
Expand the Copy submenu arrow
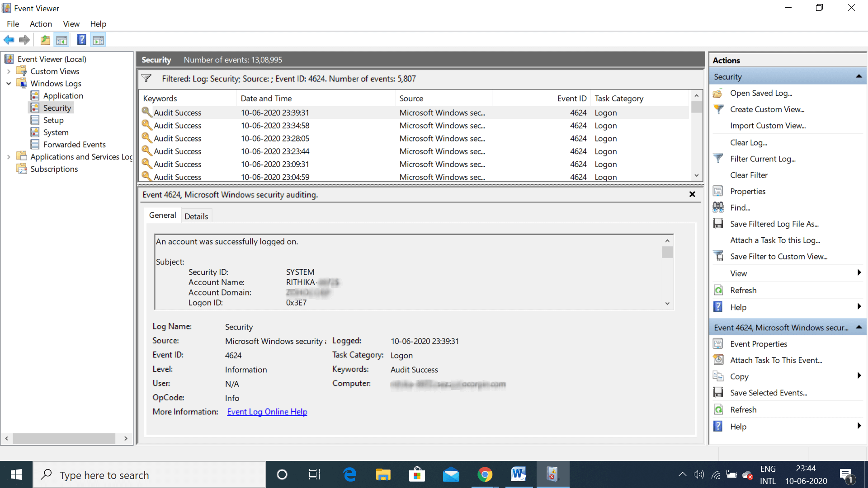(x=859, y=376)
